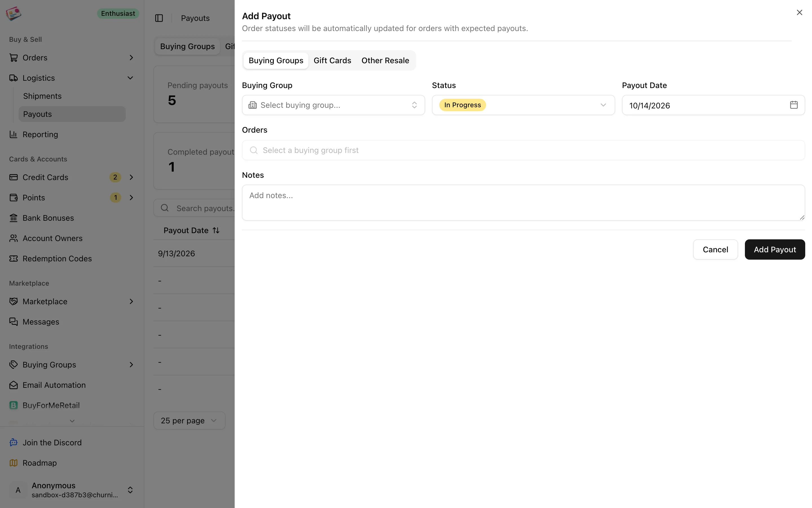Switch to the Other Resale tab
The width and height of the screenshot is (812, 508).
(385, 60)
